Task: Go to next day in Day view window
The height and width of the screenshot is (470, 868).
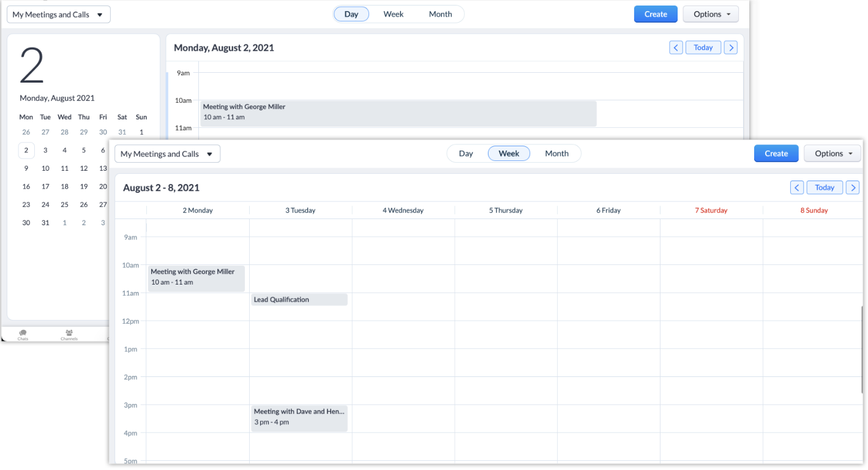Action: 730,48
